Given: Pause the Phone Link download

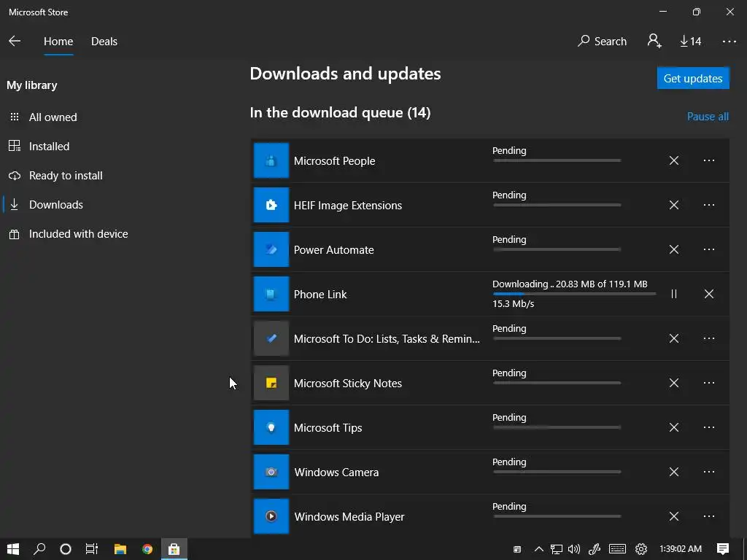Looking at the screenshot, I should pos(673,294).
